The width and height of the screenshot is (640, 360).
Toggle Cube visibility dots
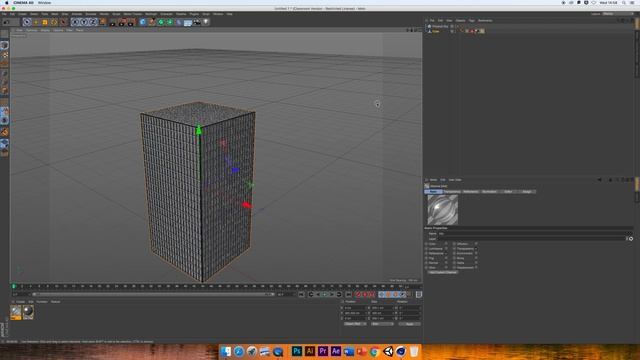click(x=452, y=31)
